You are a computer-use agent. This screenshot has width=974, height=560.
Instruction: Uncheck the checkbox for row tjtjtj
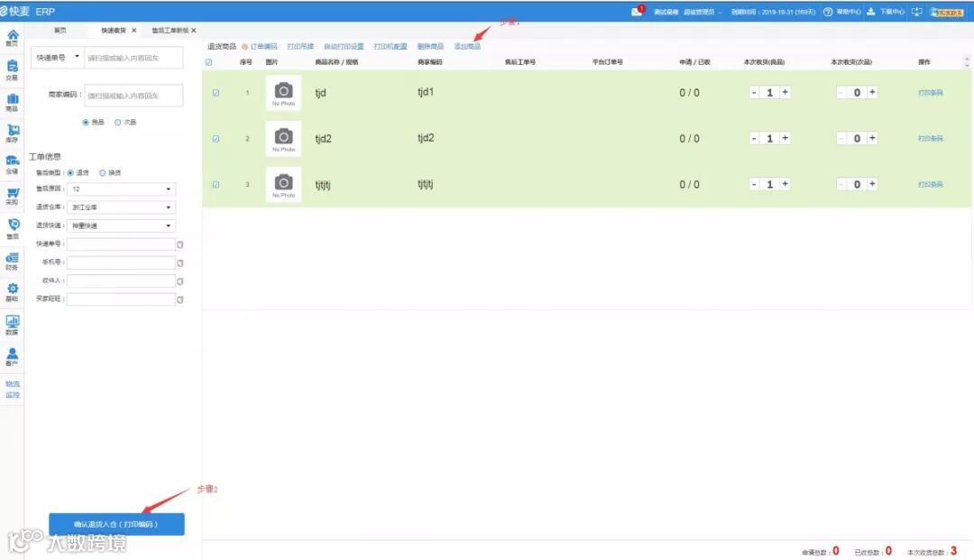pos(216,184)
